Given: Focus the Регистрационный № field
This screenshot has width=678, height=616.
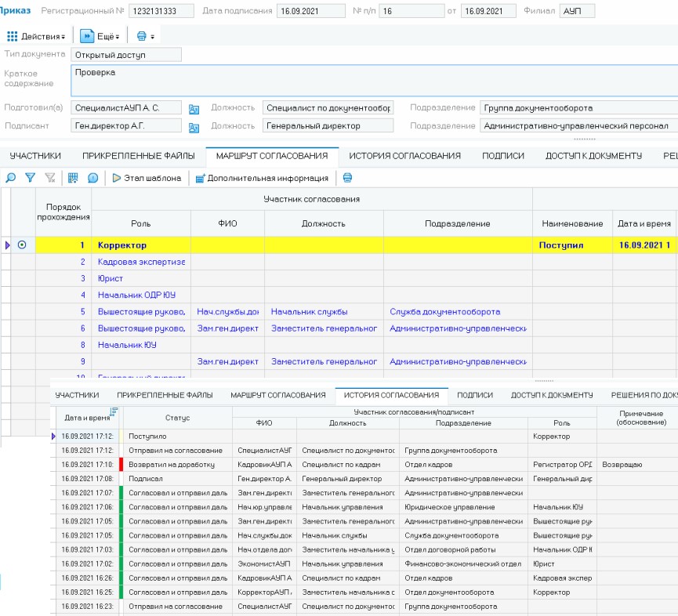Looking at the screenshot, I should 161,11.
